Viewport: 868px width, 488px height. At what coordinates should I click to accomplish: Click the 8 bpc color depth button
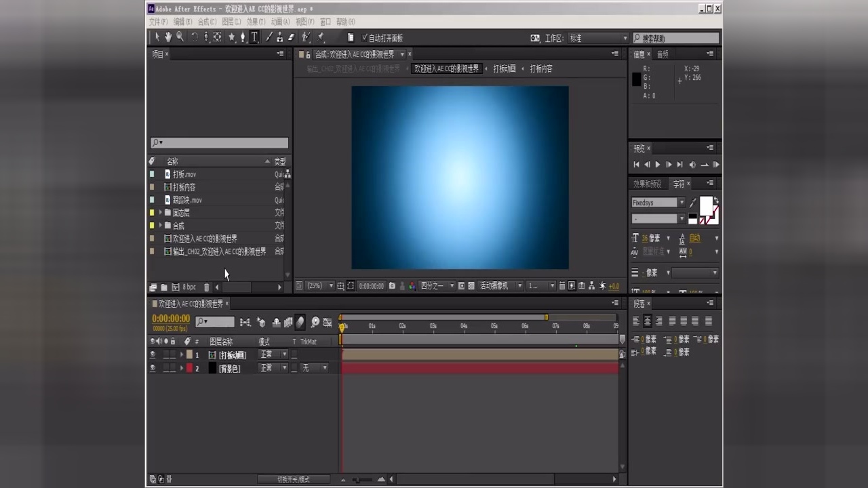point(189,287)
